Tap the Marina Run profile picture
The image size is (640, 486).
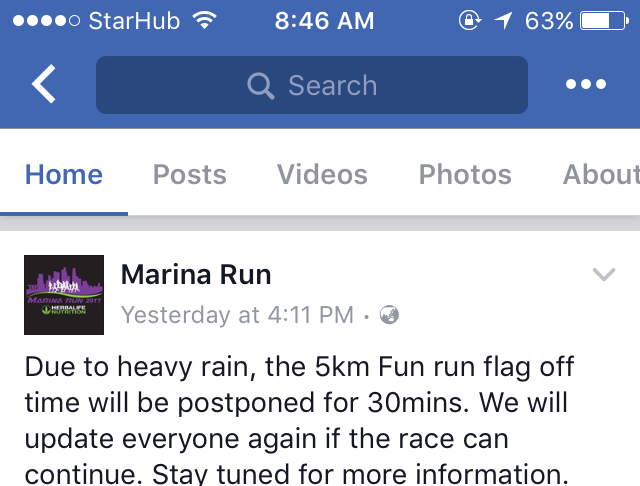point(64,295)
